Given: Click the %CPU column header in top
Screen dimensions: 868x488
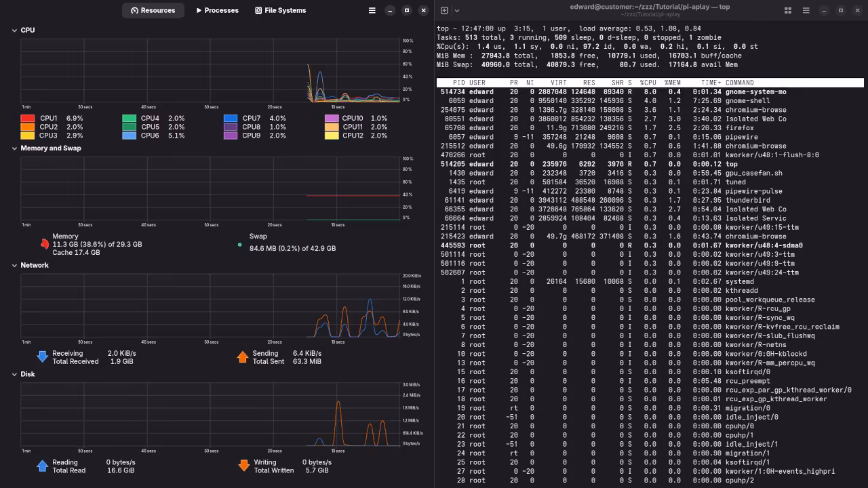Looking at the screenshot, I should point(648,83).
